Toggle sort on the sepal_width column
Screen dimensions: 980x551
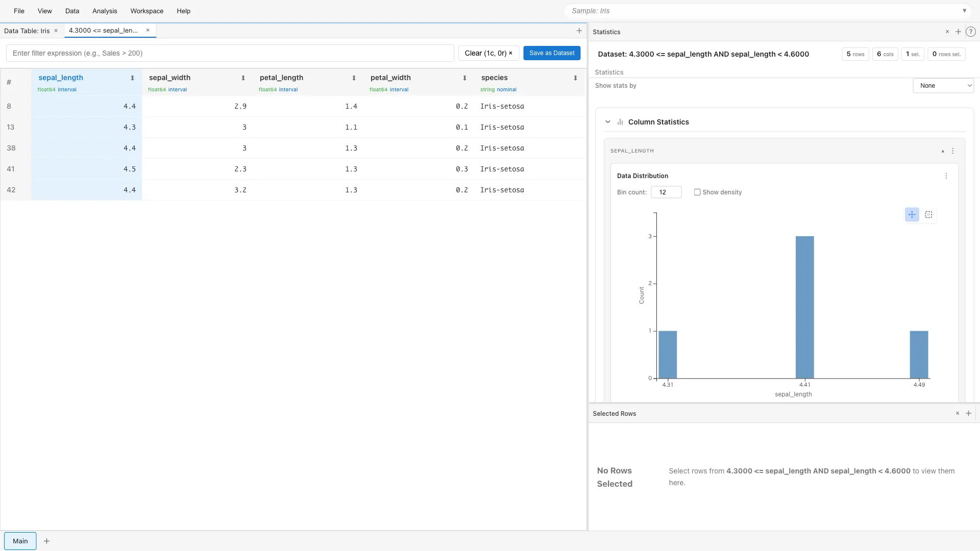tap(243, 78)
